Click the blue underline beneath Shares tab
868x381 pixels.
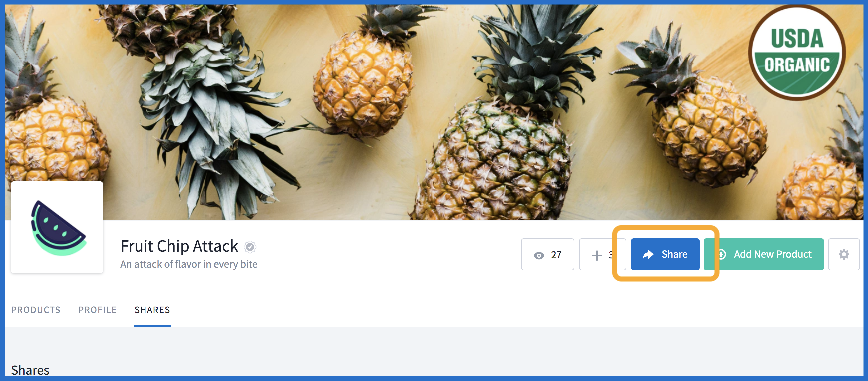tap(152, 326)
